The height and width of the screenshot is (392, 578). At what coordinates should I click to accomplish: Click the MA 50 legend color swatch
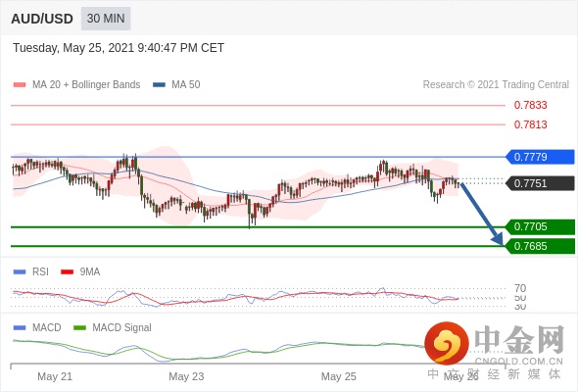(159, 85)
